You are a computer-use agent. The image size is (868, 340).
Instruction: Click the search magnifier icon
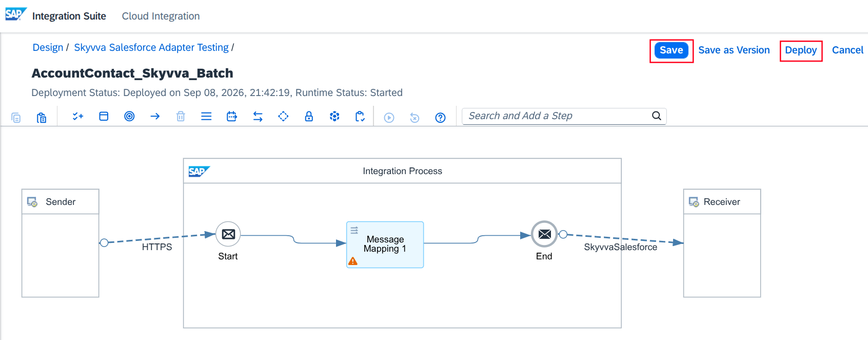657,116
